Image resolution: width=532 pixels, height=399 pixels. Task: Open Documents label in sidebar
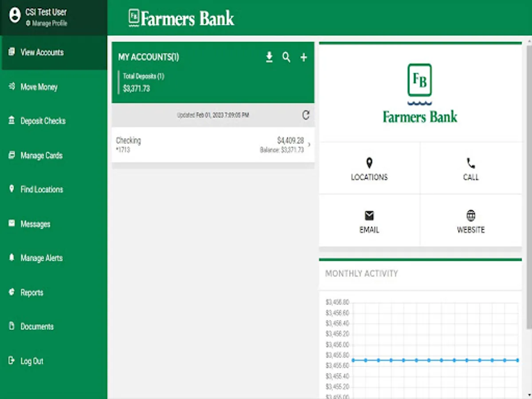tap(37, 327)
